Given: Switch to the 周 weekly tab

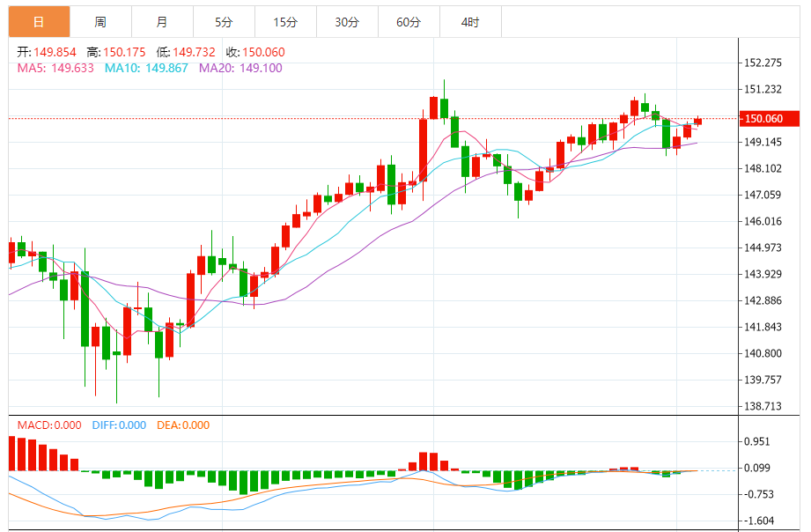Looking at the screenshot, I should (100, 22).
